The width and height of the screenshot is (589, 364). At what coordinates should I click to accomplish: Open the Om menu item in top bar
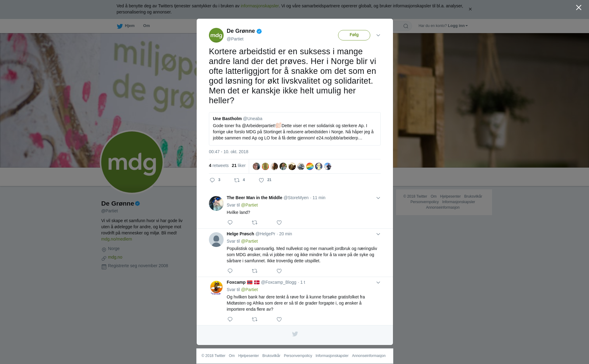147,26
